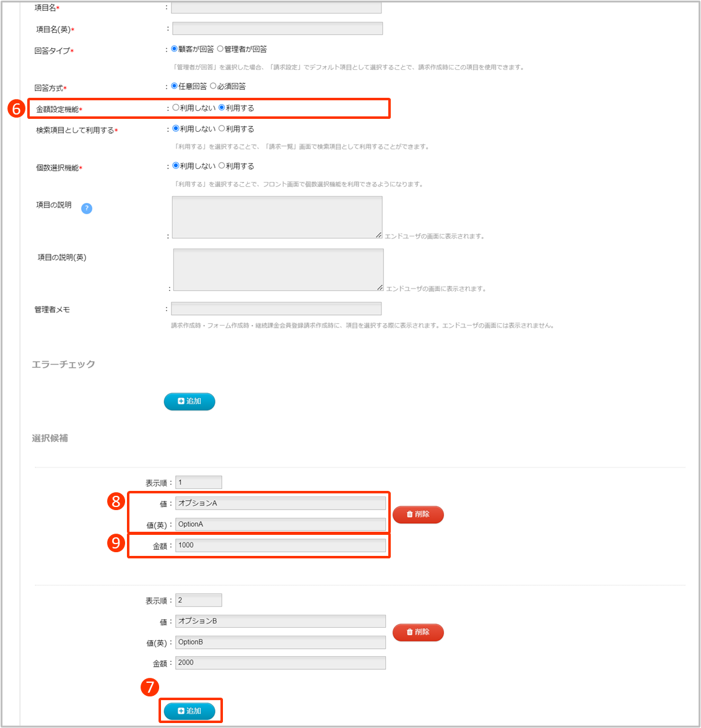Enable 利用する for 検索項目として利用する
The image size is (701, 728).
pyautogui.click(x=222, y=129)
